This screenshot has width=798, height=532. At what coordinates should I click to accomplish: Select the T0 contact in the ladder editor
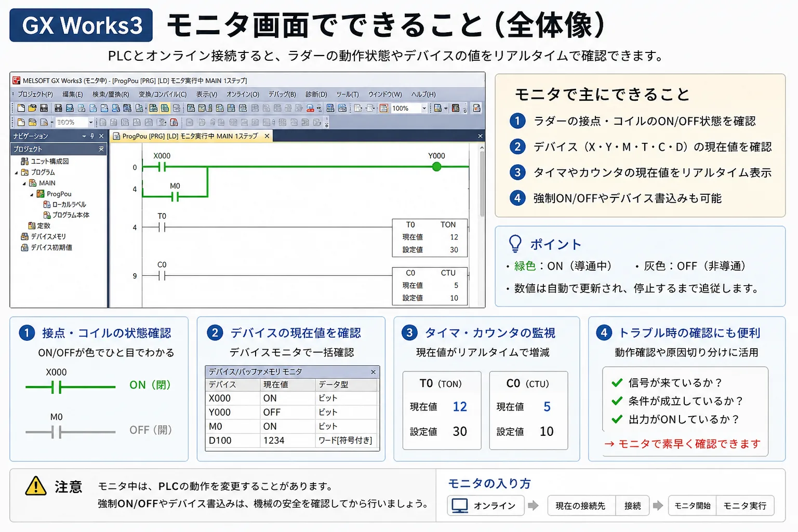coord(162,227)
